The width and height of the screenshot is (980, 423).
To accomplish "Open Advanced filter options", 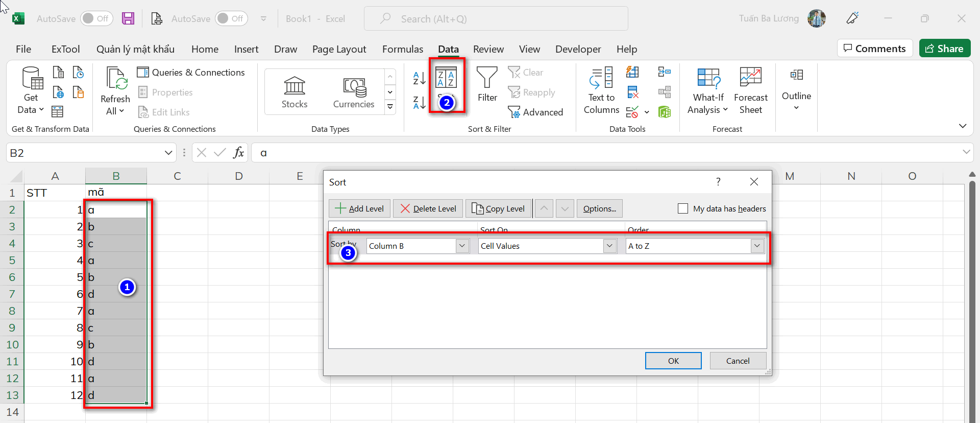I will coord(535,112).
